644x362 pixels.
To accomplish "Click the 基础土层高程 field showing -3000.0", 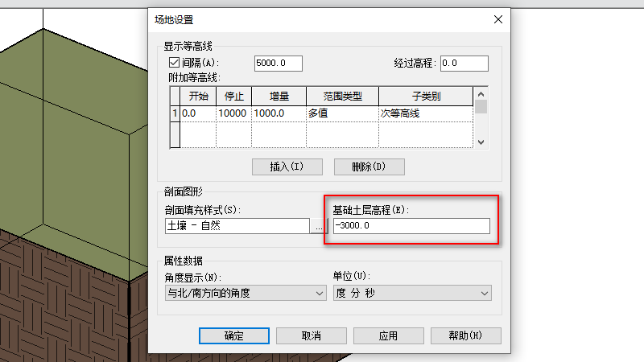I will pos(411,226).
